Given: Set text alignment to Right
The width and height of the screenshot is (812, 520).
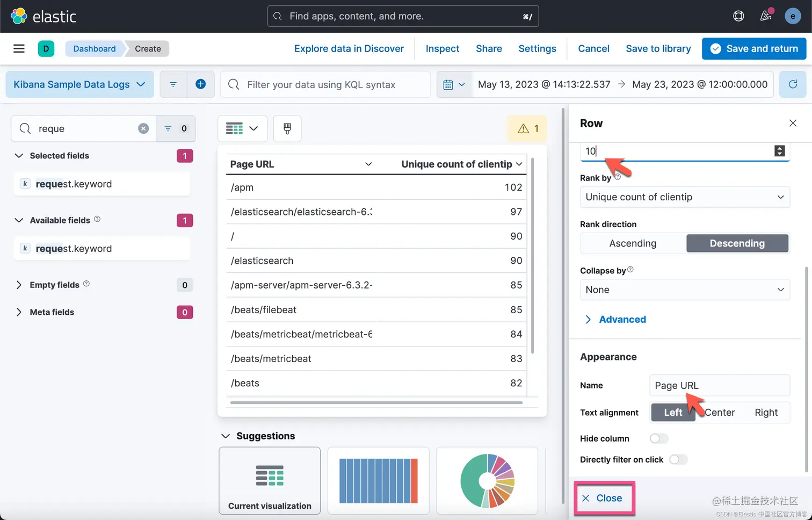Looking at the screenshot, I should 766,413.
